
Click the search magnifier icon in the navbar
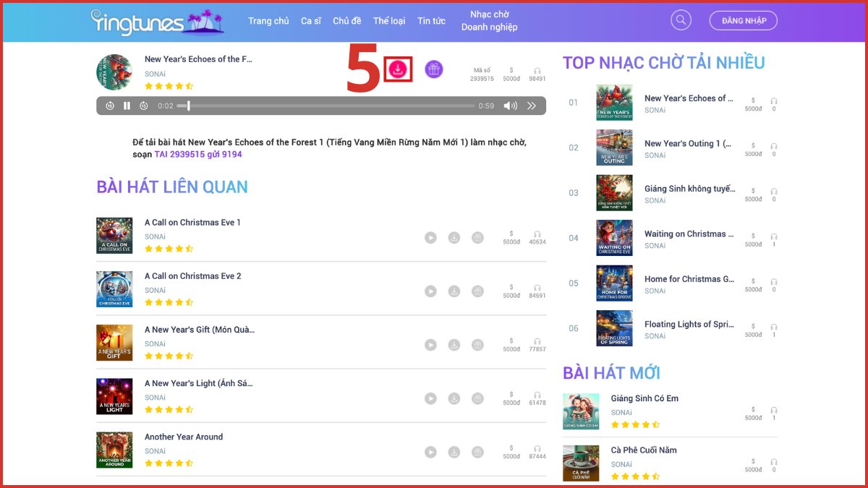click(680, 20)
